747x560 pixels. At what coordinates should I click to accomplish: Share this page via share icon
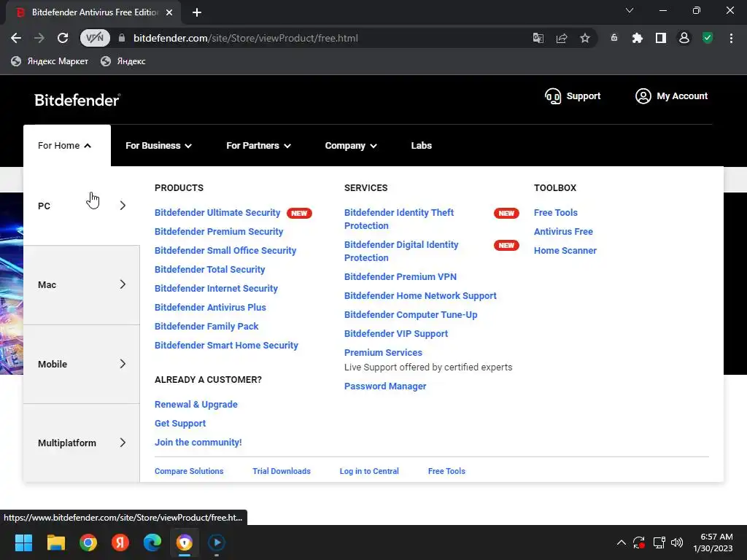(562, 38)
